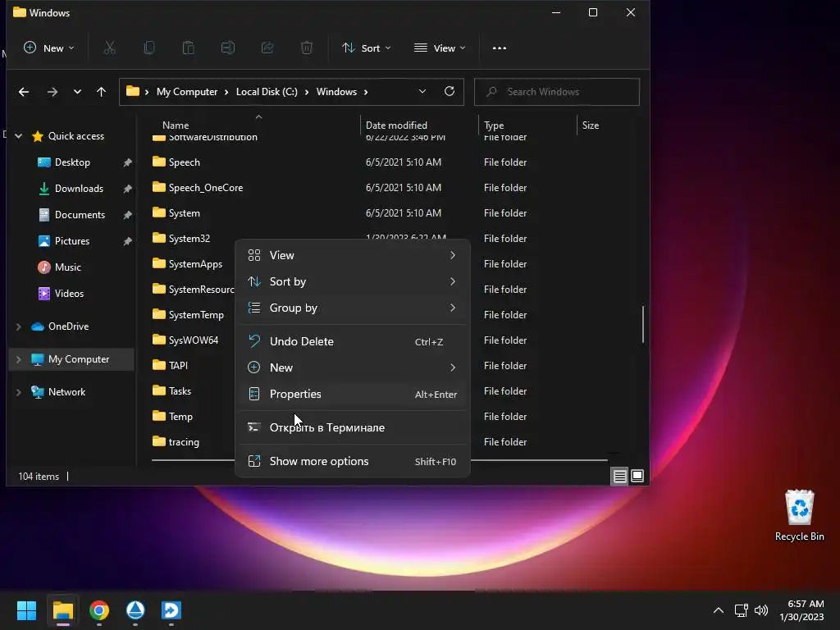
Task: Click the volume speaker tray icon
Action: (x=760, y=610)
